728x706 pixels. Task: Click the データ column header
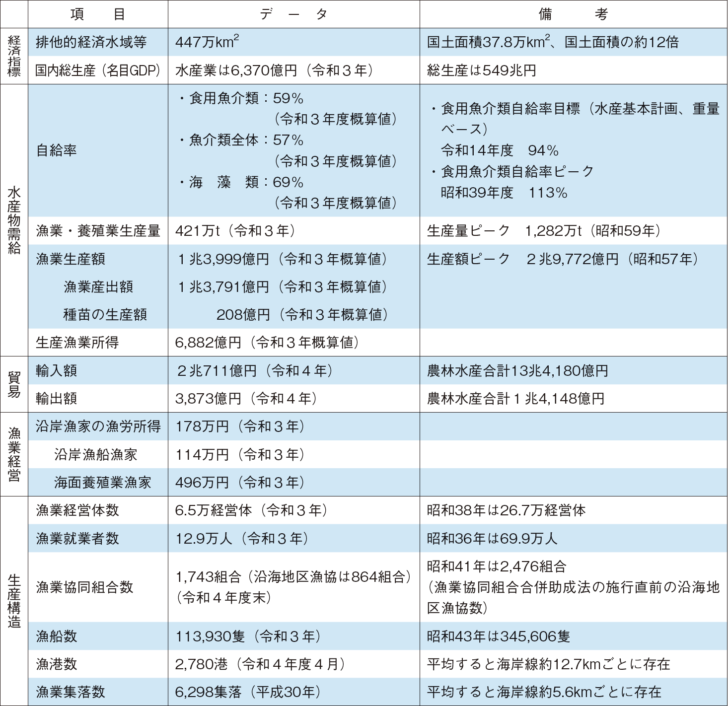(x=294, y=14)
